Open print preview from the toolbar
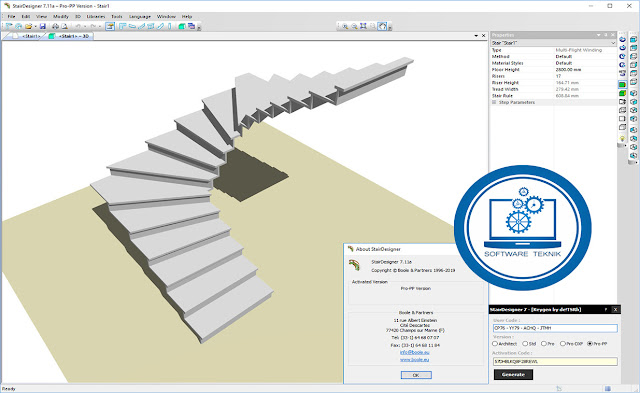640x393 pixels. click(x=64, y=26)
